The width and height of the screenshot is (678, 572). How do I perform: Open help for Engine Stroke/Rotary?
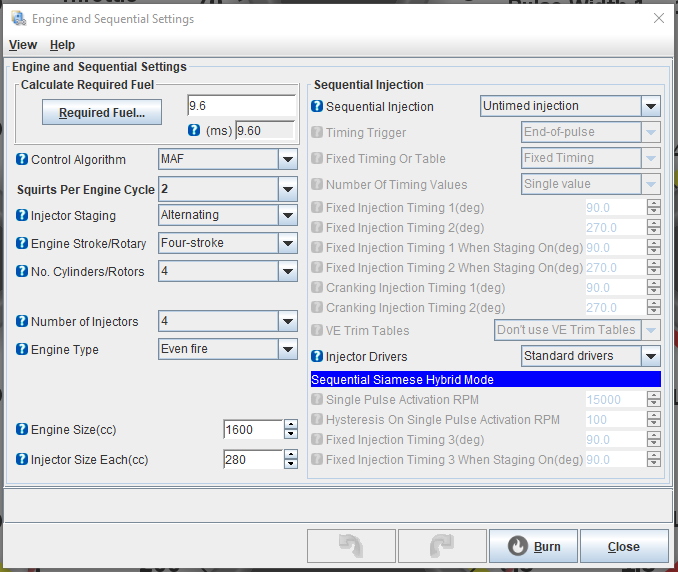tap(22, 243)
